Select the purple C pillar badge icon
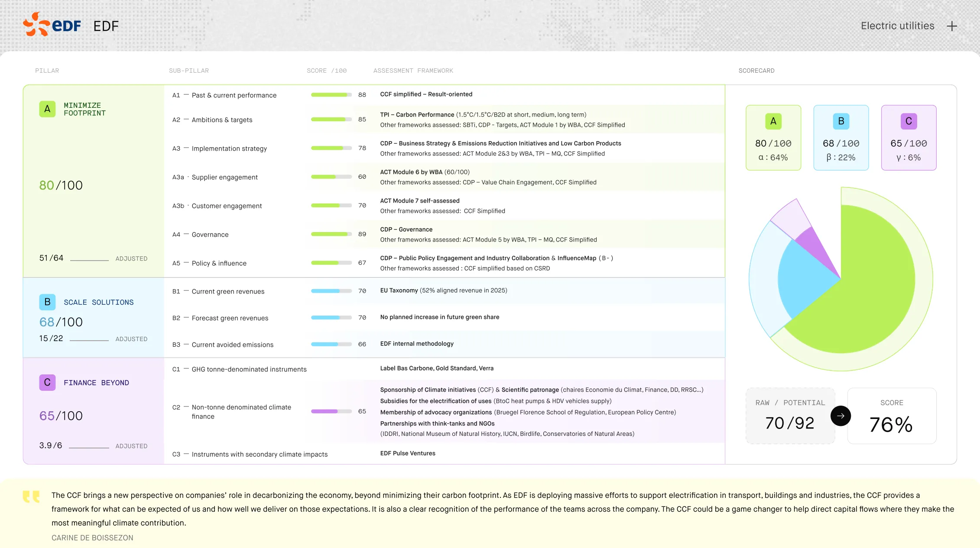This screenshot has height=548, width=980. tap(47, 382)
